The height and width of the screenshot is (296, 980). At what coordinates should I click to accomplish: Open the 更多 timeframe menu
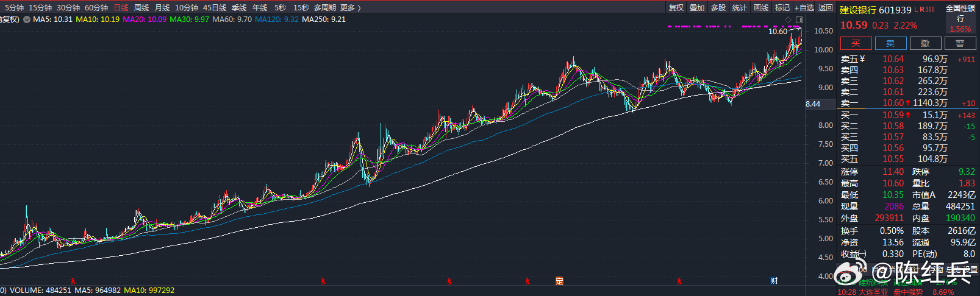point(351,8)
